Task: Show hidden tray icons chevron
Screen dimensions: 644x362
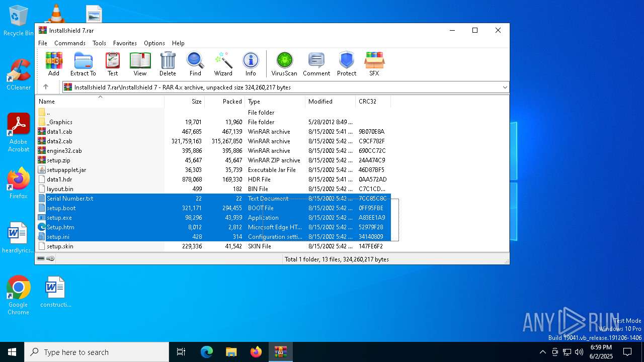Action: [x=542, y=352]
